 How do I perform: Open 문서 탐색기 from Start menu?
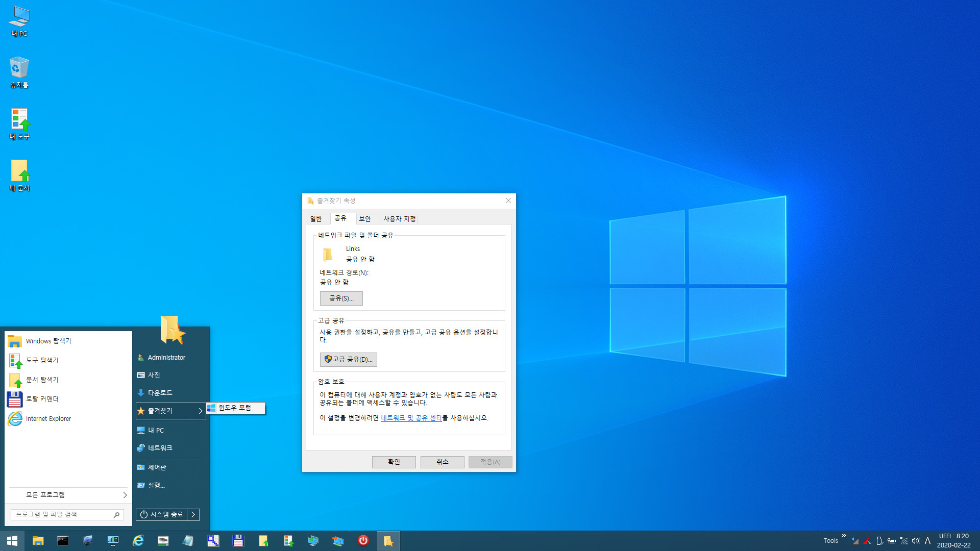pos(68,380)
